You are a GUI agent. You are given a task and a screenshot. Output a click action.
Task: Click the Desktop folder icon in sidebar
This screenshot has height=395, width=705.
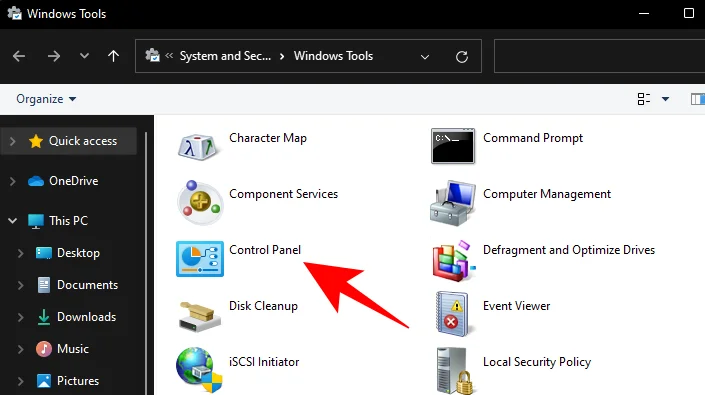pos(44,253)
